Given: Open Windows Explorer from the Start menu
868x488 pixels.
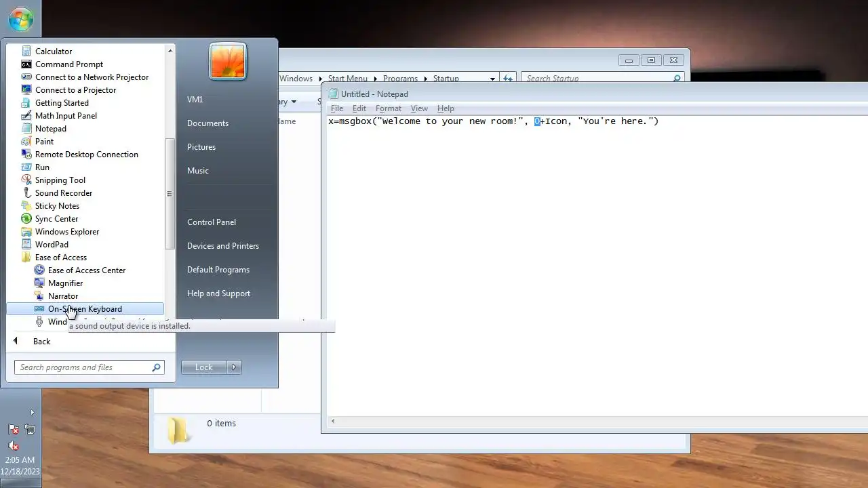Looking at the screenshot, I should (67, 232).
